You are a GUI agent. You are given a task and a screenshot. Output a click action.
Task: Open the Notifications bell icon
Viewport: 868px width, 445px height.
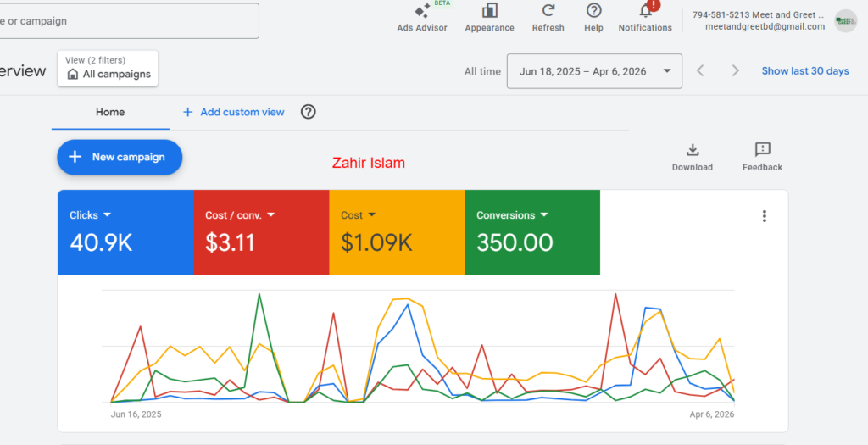[645, 11]
